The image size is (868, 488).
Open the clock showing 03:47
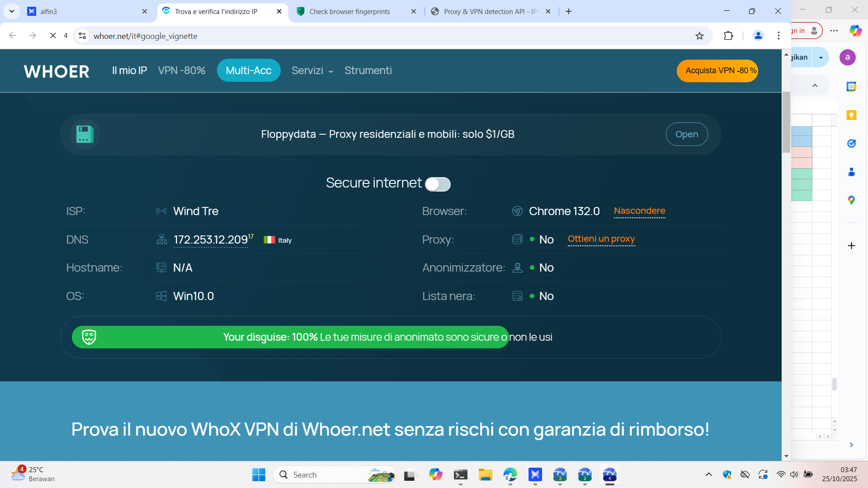tap(840, 474)
